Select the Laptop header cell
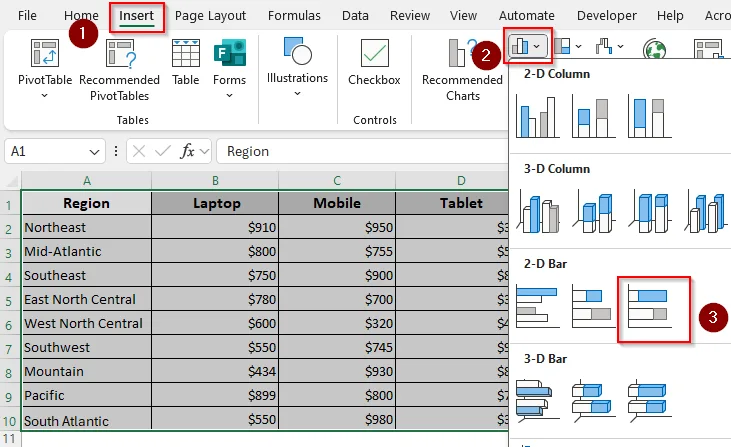731x447 pixels. coord(215,203)
